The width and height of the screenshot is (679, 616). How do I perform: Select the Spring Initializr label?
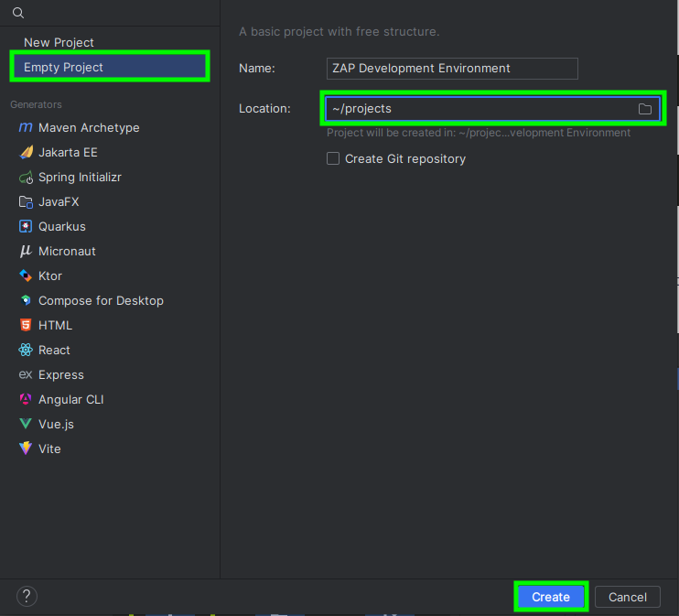click(81, 178)
